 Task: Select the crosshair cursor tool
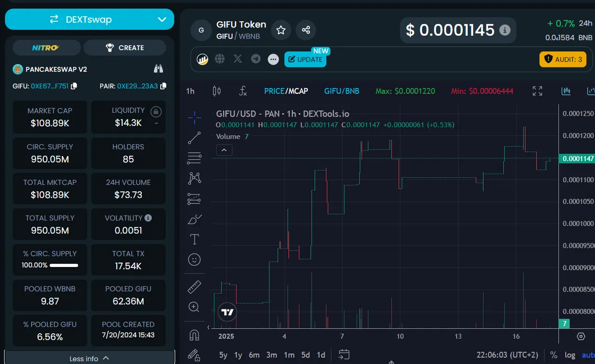pyautogui.click(x=194, y=117)
